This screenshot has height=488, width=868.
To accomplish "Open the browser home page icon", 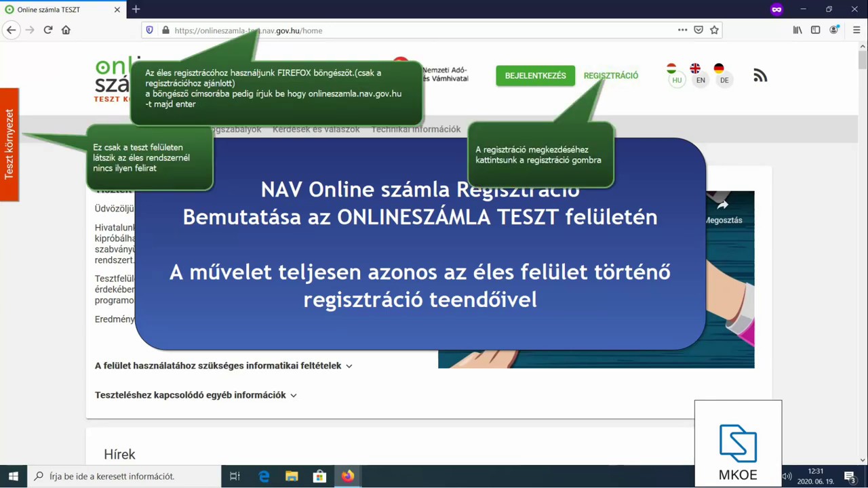I will (66, 30).
